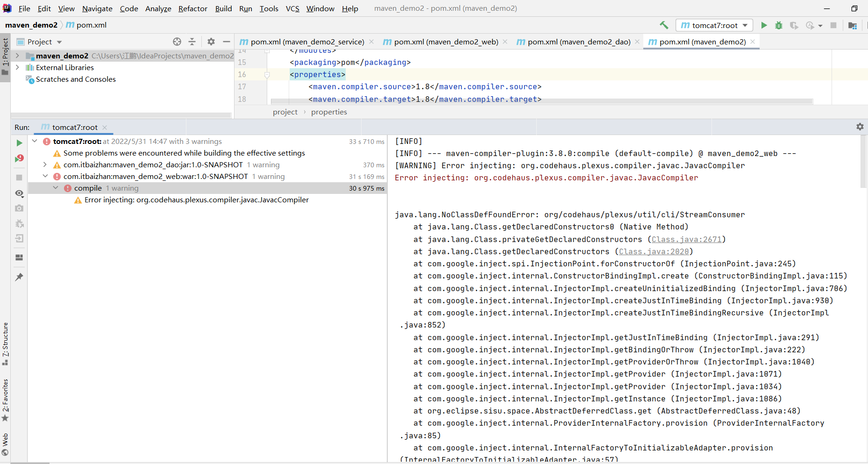Image resolution: width=868 pixels, height=464 pixels.
Task: Toggle the Structure side tool window
Action: coord(5,344)
